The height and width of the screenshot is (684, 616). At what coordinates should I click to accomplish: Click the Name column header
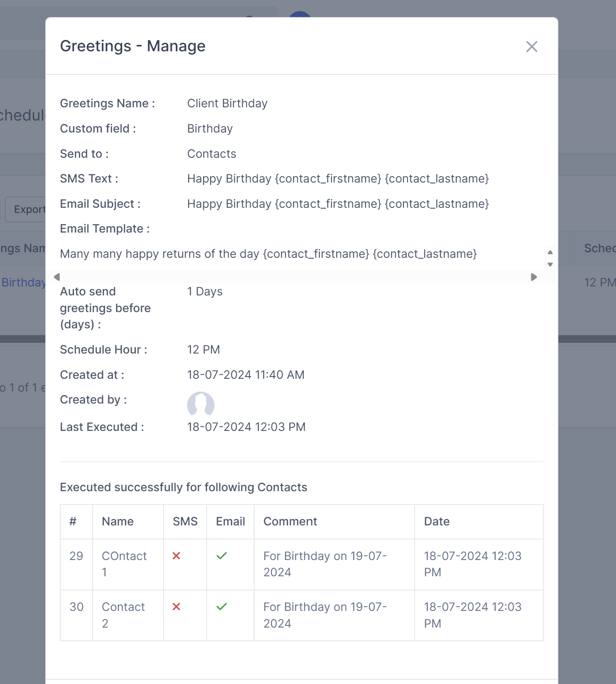point(117,522)
